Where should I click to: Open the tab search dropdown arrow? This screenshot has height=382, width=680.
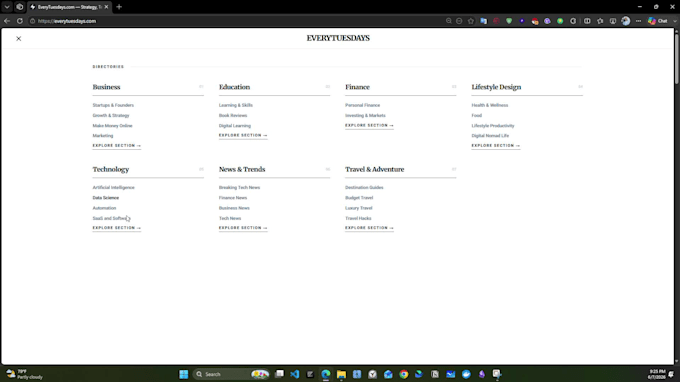pos(7,7)
